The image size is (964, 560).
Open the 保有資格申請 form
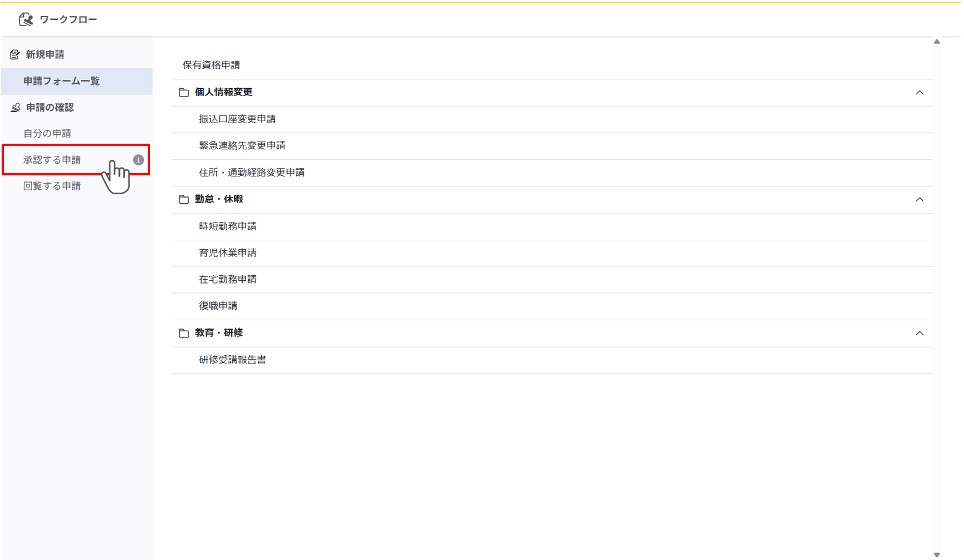tap(551, 65)
